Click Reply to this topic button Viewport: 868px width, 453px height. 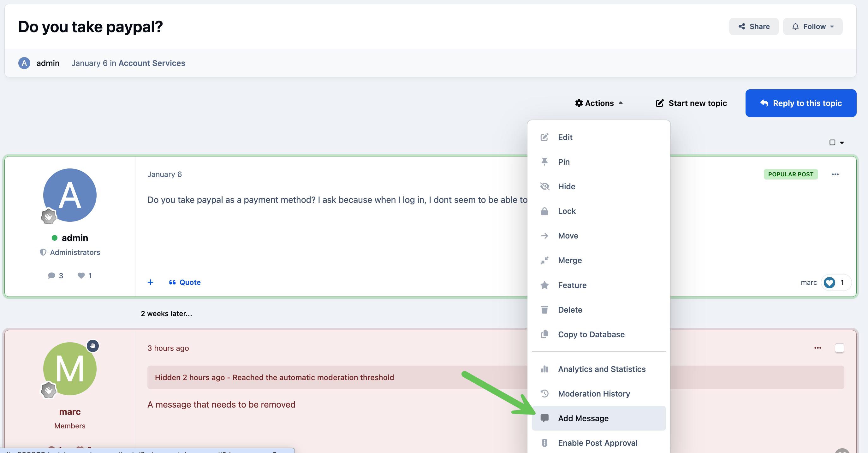pyautogui.click(x=800, y=103)
